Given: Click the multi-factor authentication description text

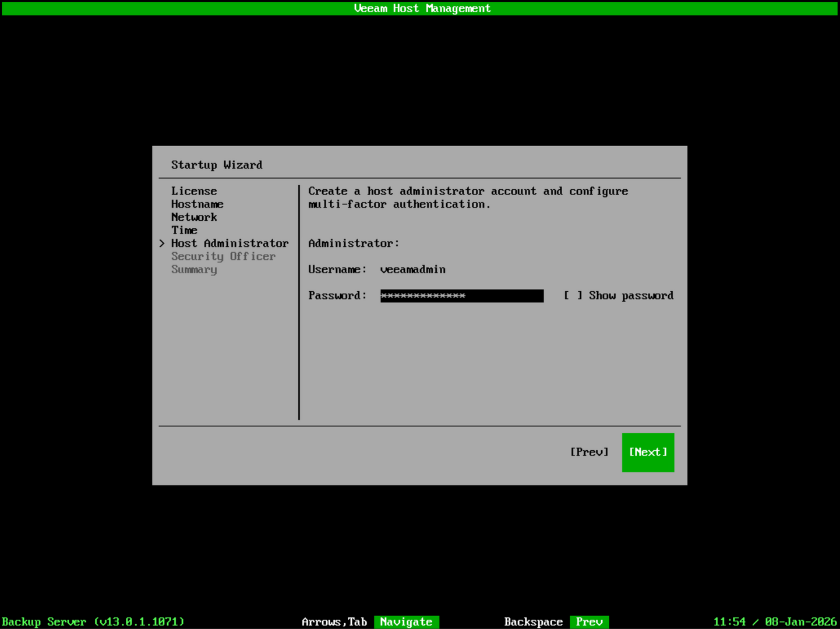Looking at the screenshot, I should click(x=468, y=197).
